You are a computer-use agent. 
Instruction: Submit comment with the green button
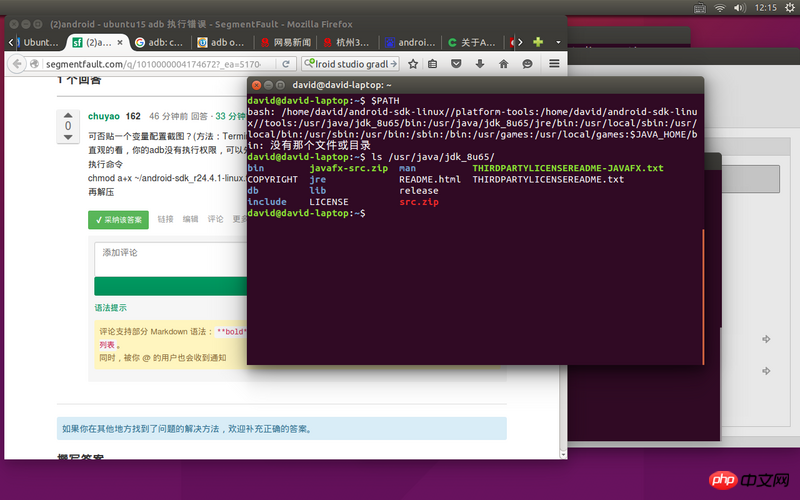pos(171,286)
